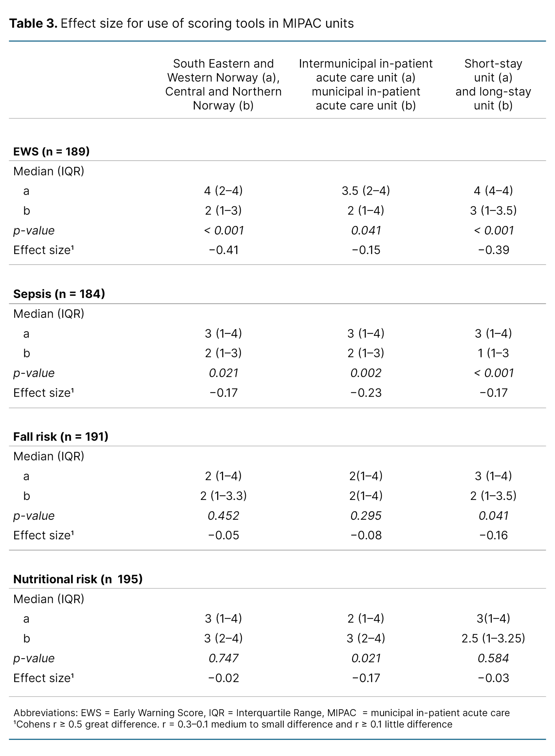
Task: Click the Sepsis (n = 184) section heading
Action: 59,294
